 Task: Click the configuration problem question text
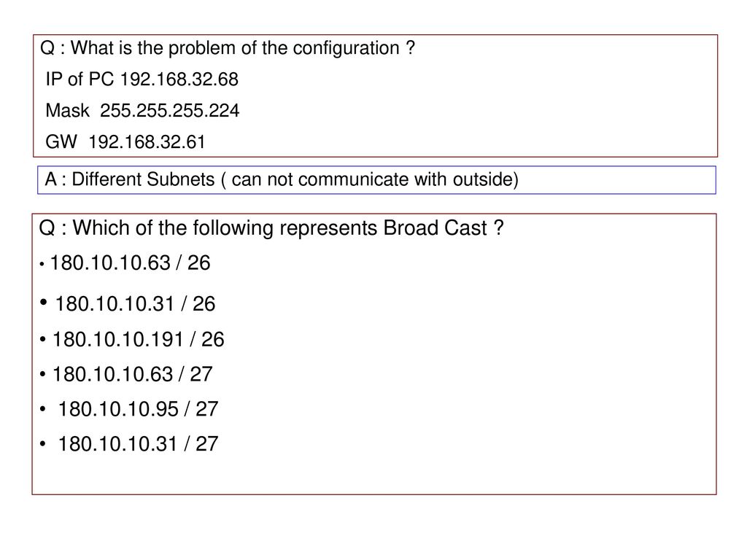228,48
